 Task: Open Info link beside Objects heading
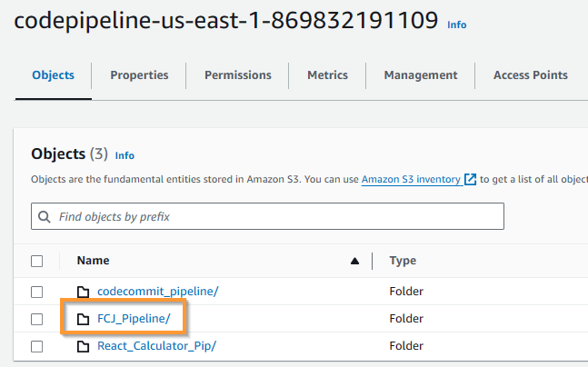pyautogui.click(x=125, y=155)
